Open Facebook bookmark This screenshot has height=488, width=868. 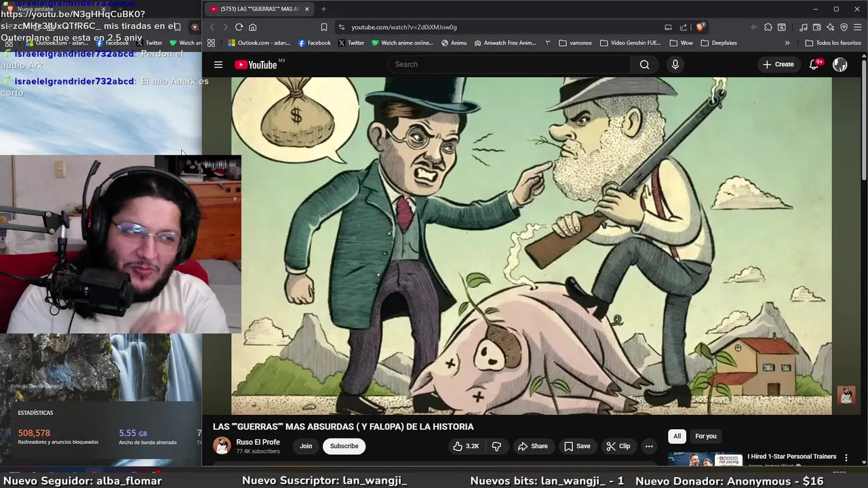pyautogui.click(x=315, y=43)
